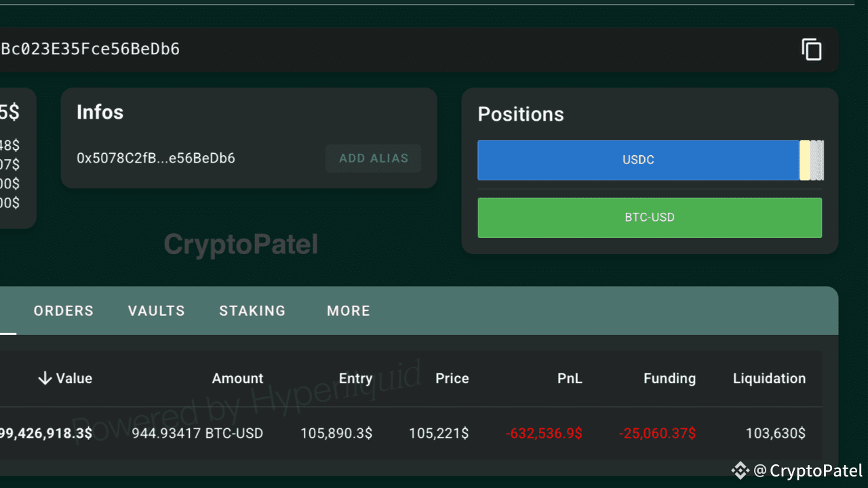Click the Binance logo beside @CryptoPatel
The height and width of the screenshot is (488, 868).
tap(740, 470)
